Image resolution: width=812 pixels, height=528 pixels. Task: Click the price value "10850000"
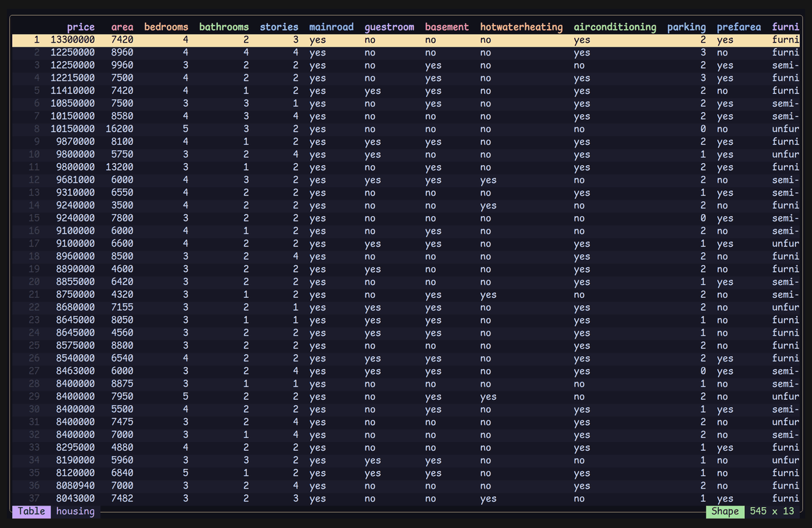click(x=72, y=104)
